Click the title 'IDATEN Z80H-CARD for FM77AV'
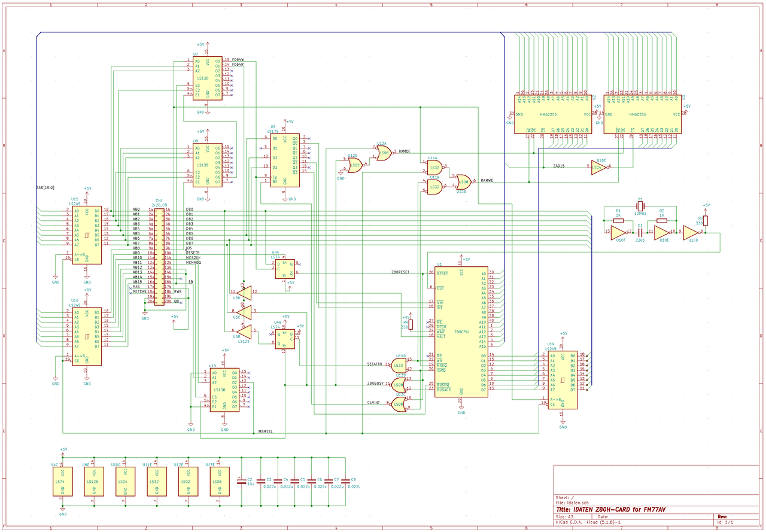The image size is (766, 532). pyautogui.click(x=610, y=510)
